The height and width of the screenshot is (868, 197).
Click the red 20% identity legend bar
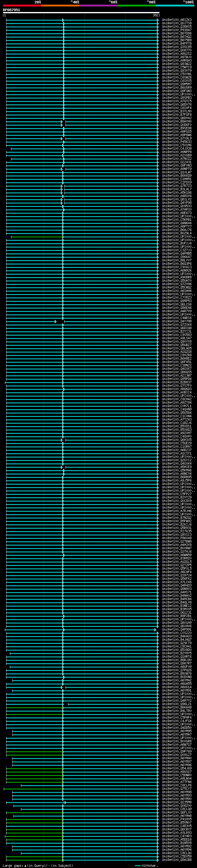click(x=22, y=6)
